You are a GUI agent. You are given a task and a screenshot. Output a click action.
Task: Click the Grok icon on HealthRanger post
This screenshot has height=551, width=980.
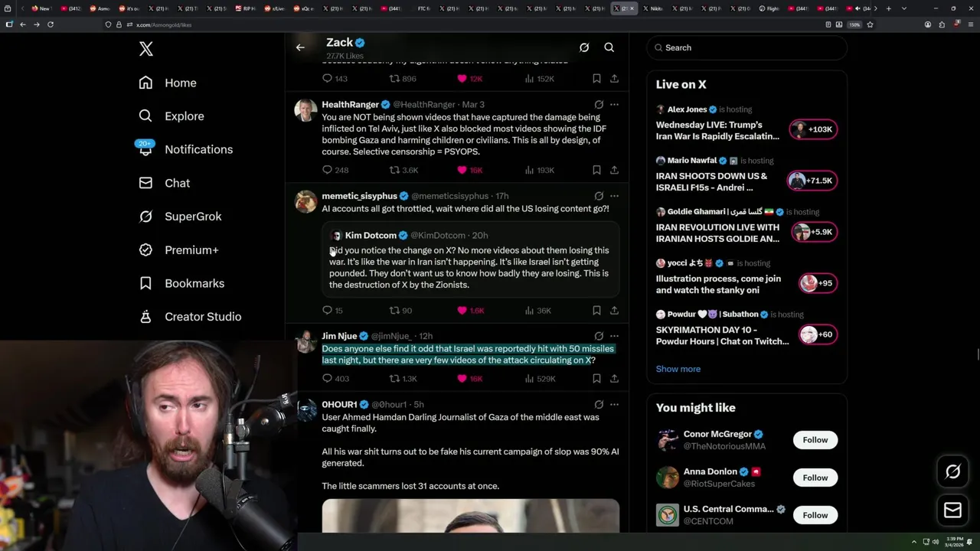pos(599,105)
